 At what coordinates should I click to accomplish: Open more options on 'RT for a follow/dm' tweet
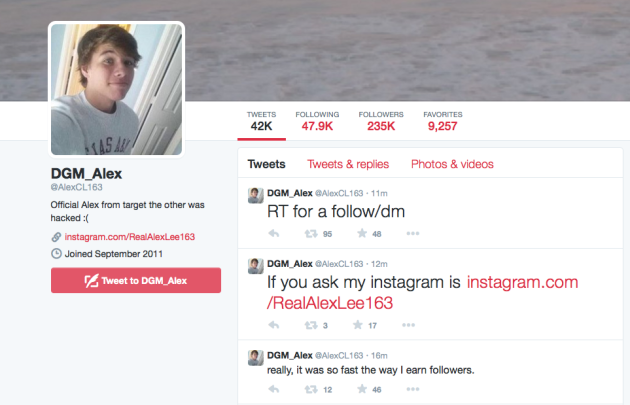pyautogui.click(x=413, y=233)
